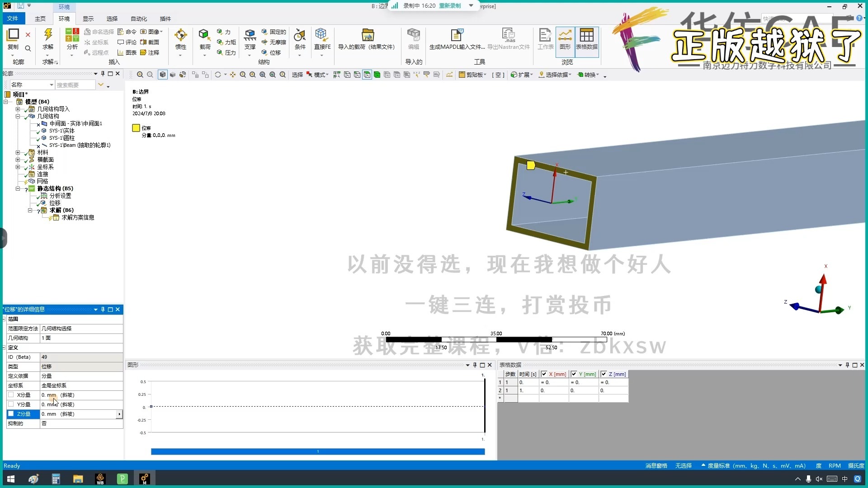
Task: Open the Inertia (惯性) tool
Action: [x=180, y=35]
